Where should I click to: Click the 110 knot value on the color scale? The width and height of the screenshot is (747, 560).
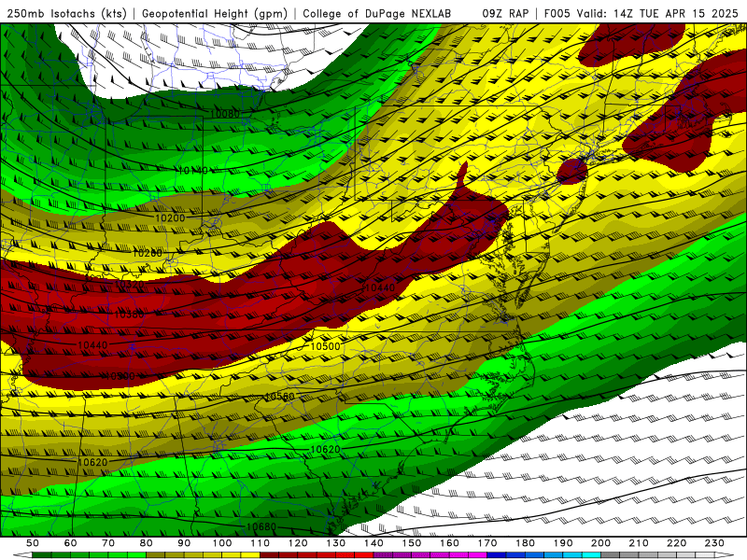point(261,543)
